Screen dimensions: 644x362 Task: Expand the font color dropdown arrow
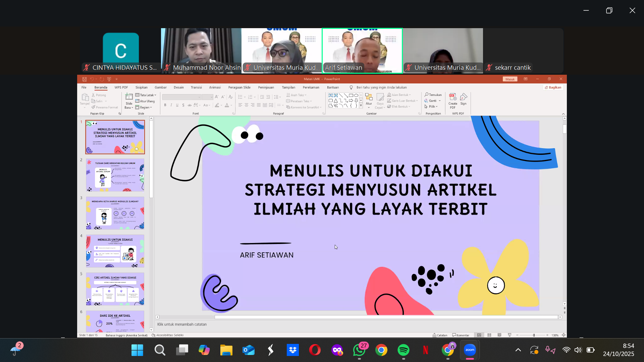coord(231,105)
